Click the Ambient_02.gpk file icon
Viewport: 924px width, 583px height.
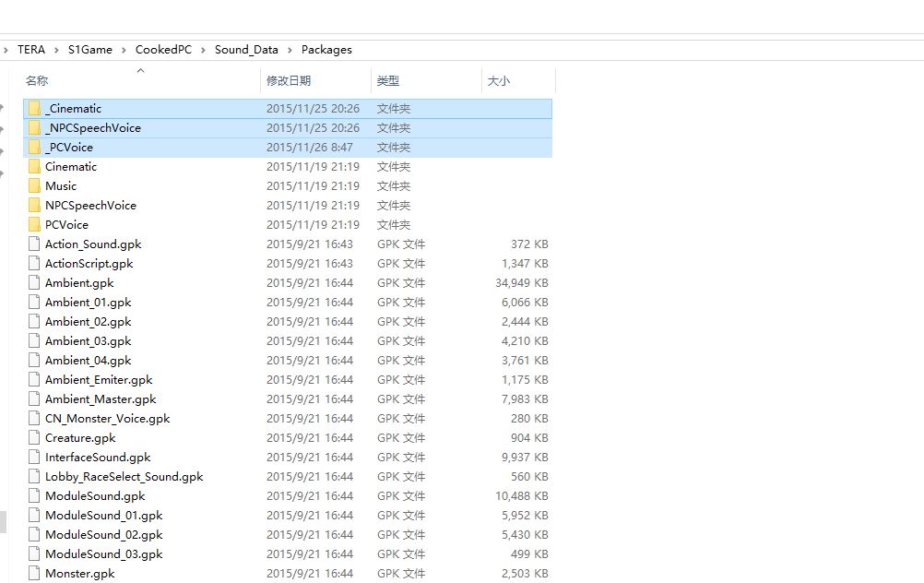click(x=34, y=322)
